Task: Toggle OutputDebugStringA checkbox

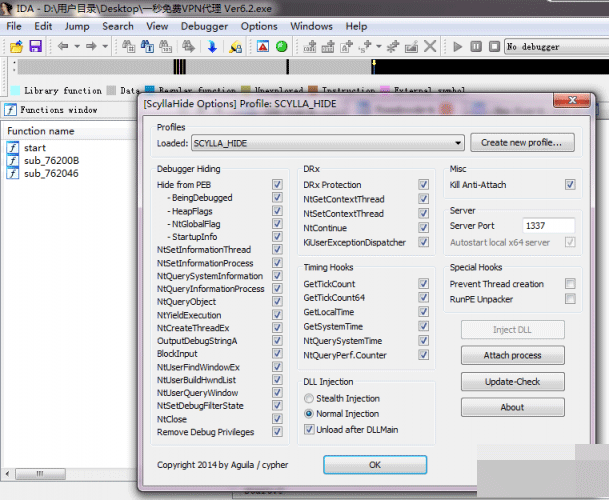Action: coord(277,341)
